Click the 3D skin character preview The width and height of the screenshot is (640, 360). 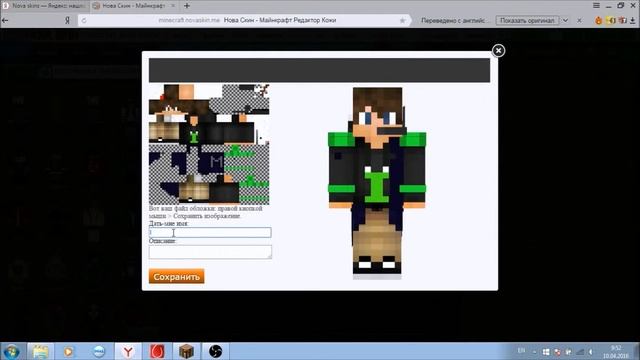pos(377,183)
